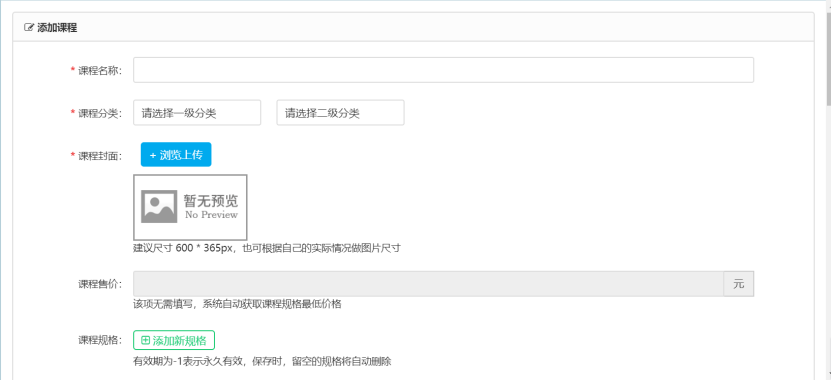Click the 有效期为-1表示永久有效 hint text
This screenshot has height=380, width=831.
click(x=262, y=362)
